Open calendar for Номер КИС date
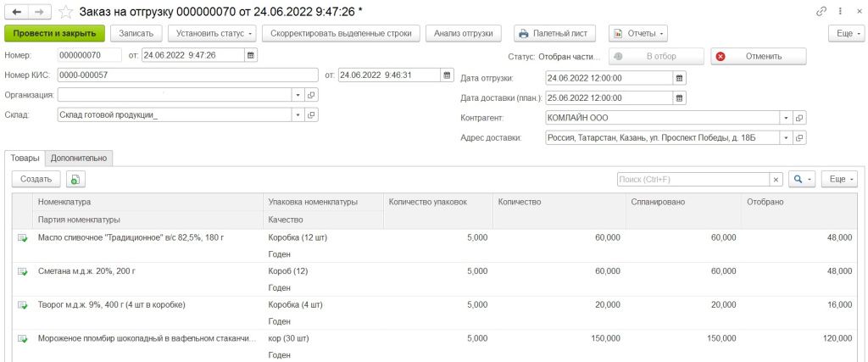 tap(447, 75)
